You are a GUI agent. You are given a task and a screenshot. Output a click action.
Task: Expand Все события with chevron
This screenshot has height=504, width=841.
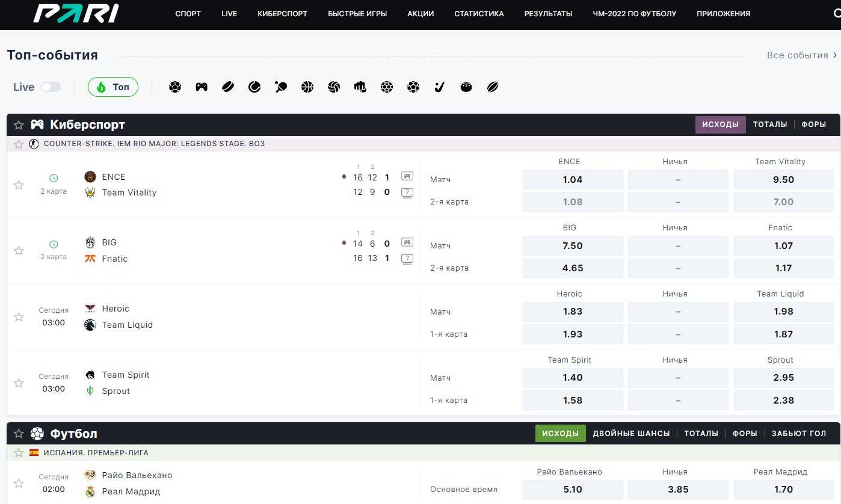(x=835, y=55)
